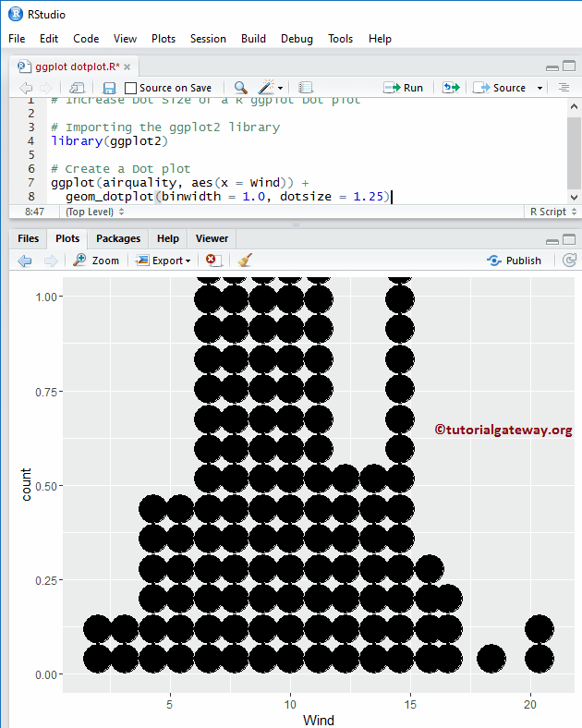Clear all plots with broom icon
Viewport: 582px width, 728px height.
click(244, 261)
